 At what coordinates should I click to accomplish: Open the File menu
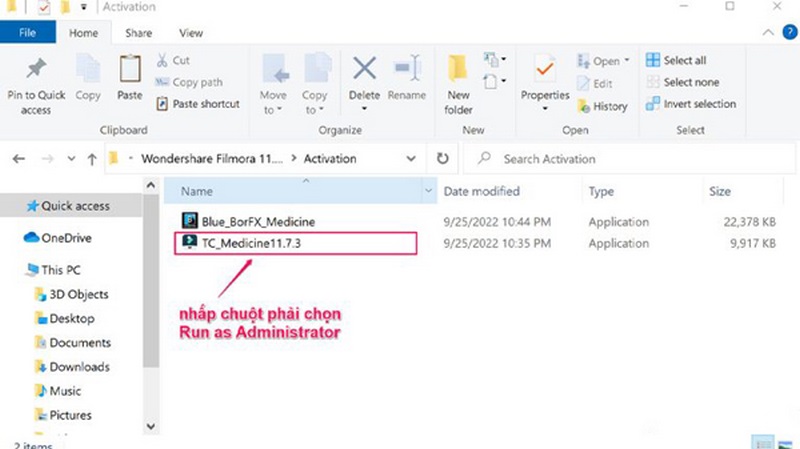28,33
